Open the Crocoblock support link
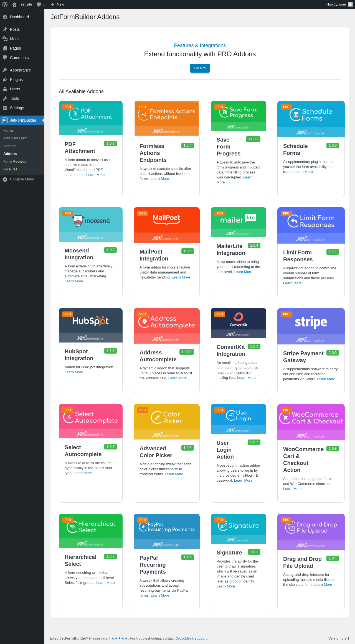The width and height of the screenshot is (355, 644). [191, 638]
